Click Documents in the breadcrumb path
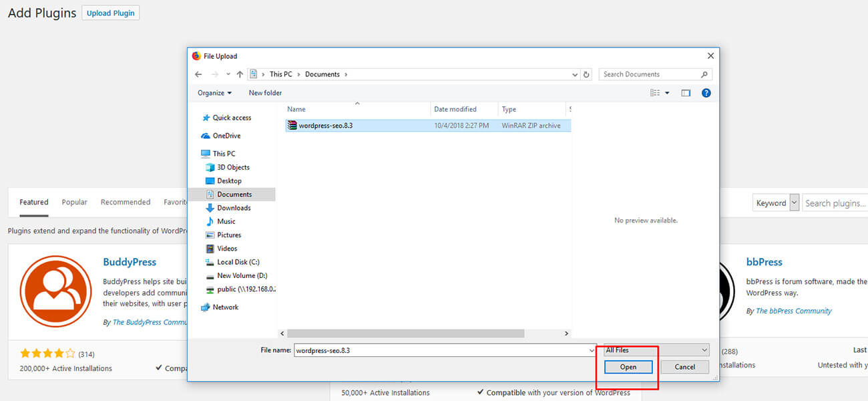Image resolution: width=868 pixels, height=401 pixels. tap(322, 74)
